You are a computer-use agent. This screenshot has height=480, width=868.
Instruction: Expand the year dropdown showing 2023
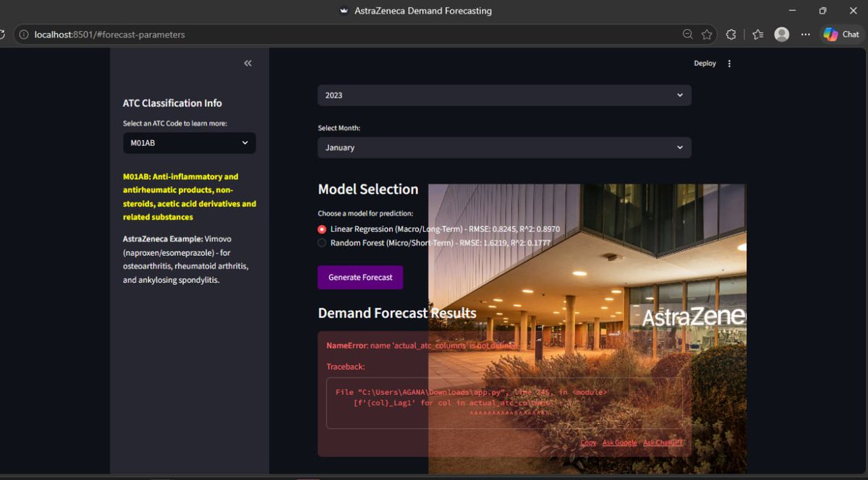point(504,95)
